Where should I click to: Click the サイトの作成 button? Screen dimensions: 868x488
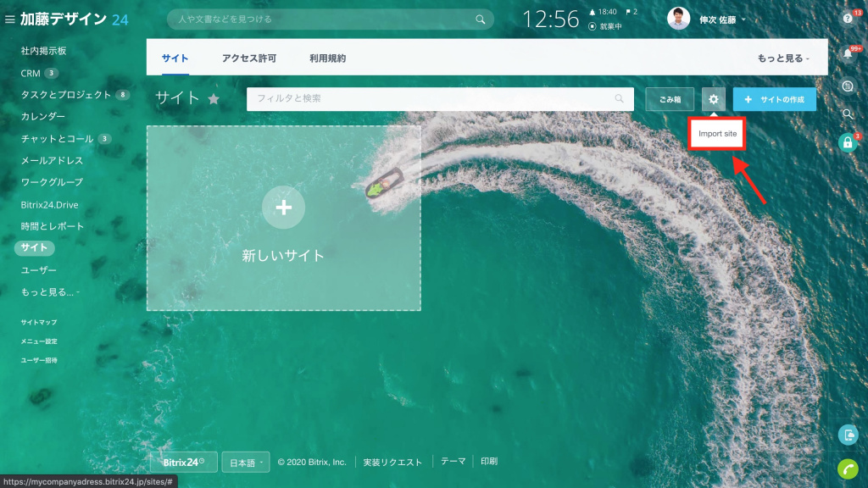tap(774, 99)
